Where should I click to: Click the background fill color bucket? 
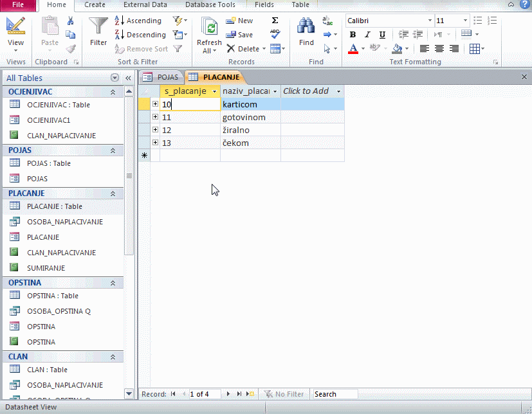click(397, 49)
